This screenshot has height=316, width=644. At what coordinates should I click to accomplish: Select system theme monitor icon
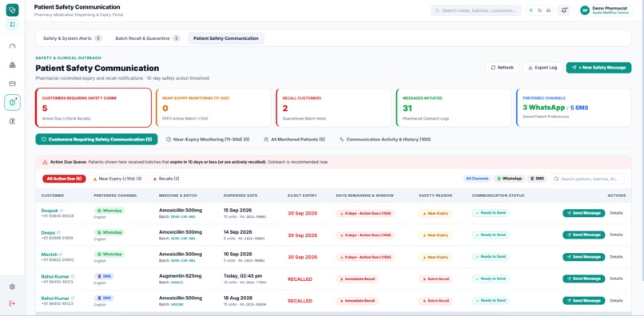coord(548,10)
